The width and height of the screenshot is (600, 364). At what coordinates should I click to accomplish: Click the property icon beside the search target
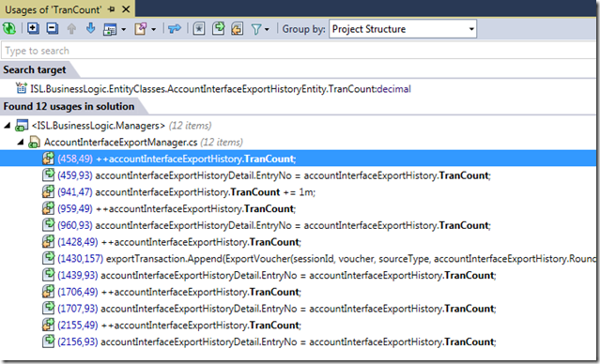pos(21,88)
